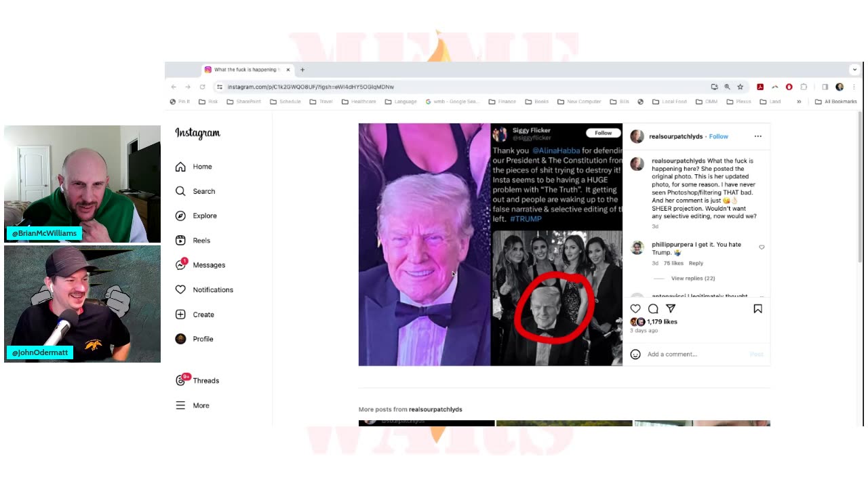Screen dimensions: 868x488
Task: Open the realsourpatchlyds link under More posts
Action: pyautogui.click(x=435, y=409)
